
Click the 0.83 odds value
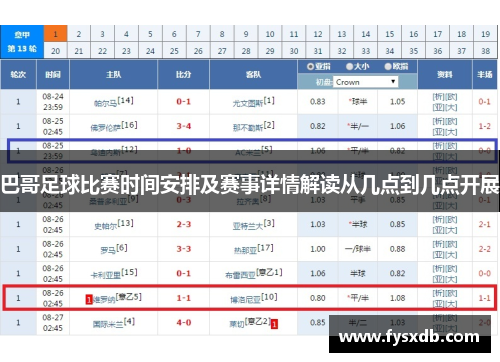[317, 101]
